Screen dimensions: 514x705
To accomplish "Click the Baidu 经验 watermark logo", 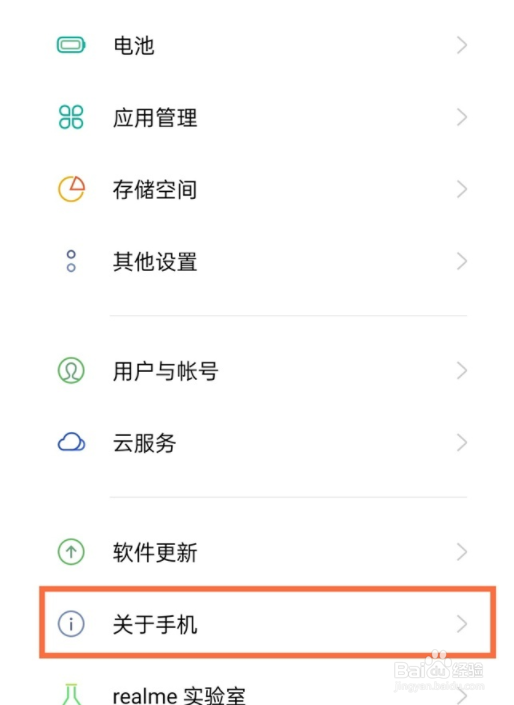I will [x=438, y=671].
